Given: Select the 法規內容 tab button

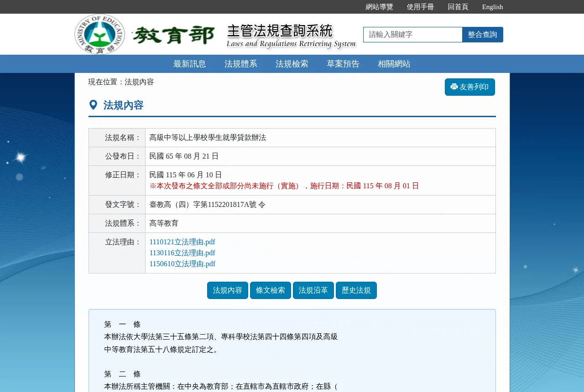Looking at the screenshot, I should coord(228,290).
